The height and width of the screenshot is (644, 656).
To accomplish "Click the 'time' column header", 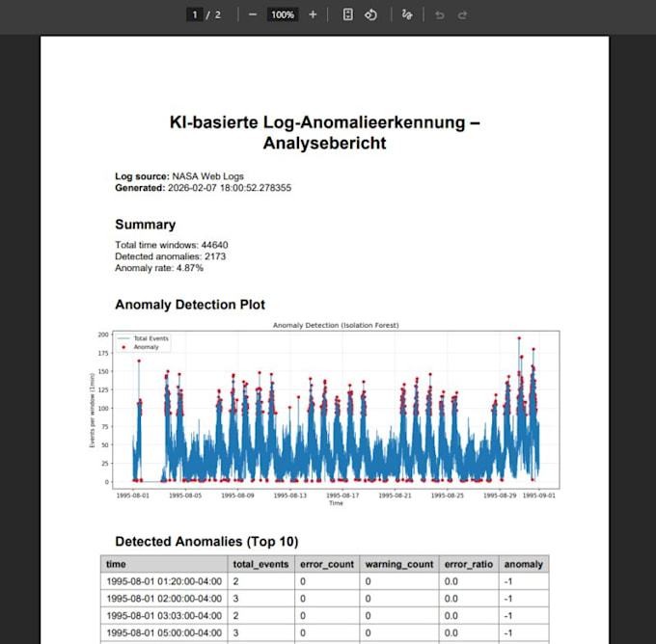I will coord(164,564).
